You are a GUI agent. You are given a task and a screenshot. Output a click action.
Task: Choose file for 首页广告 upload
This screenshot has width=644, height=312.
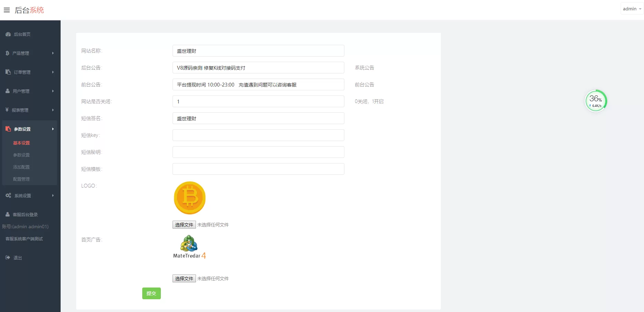pos(184,279)
